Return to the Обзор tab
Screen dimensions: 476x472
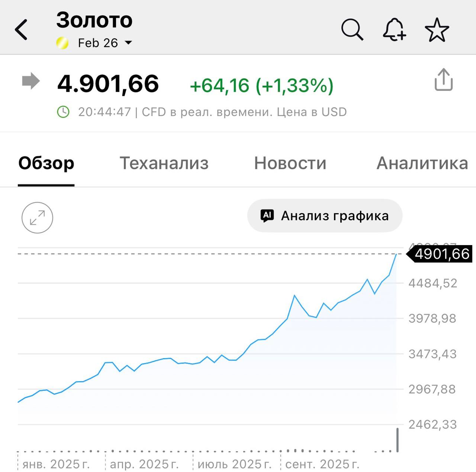(46, 163)
